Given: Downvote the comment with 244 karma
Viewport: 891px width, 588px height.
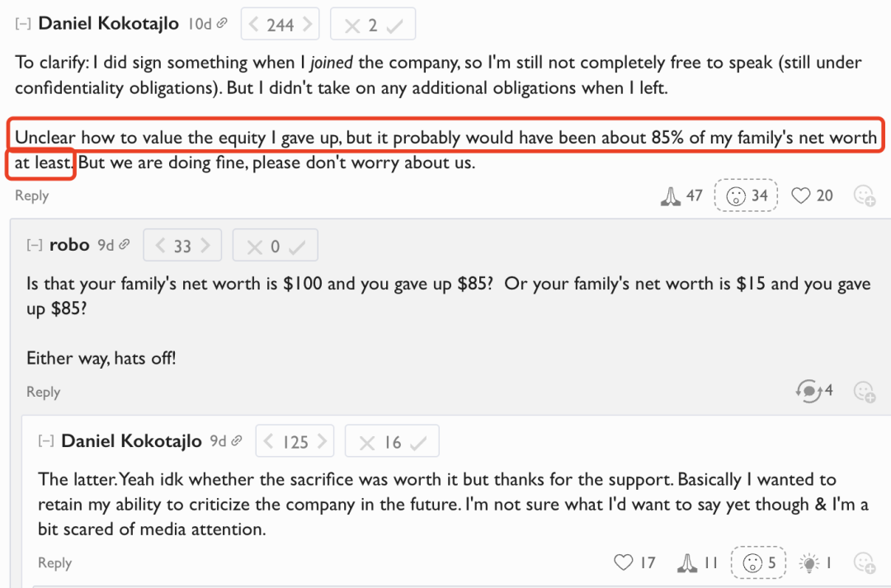Looking at the screenshot, I should click(254, 25).
